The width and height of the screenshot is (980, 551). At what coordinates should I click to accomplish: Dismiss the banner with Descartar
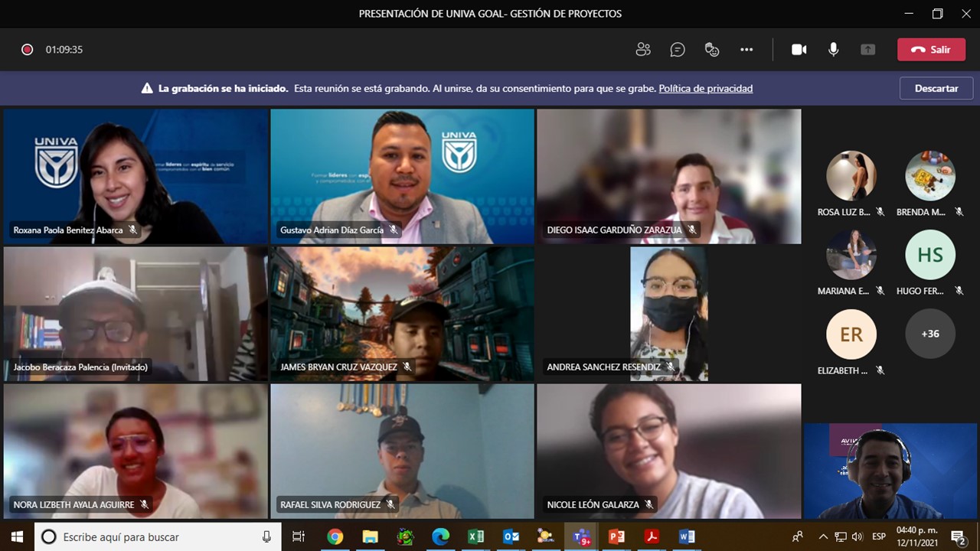[936, 89]
